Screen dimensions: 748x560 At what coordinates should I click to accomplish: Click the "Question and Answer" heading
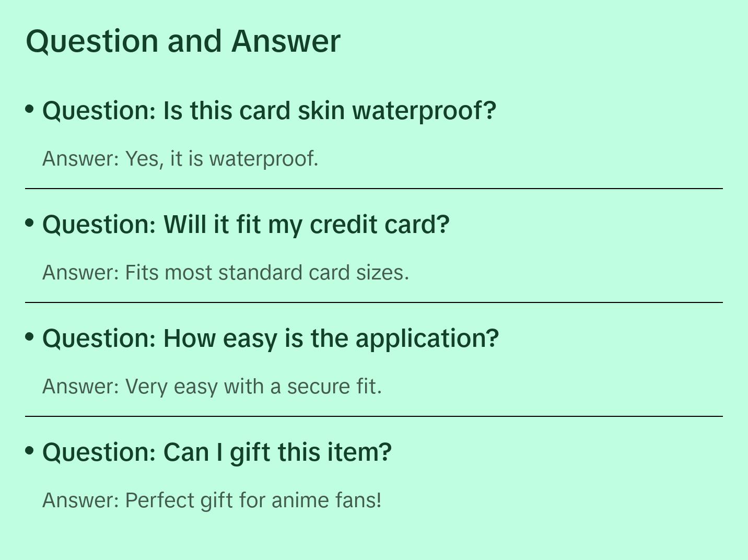tap(183, 41)
